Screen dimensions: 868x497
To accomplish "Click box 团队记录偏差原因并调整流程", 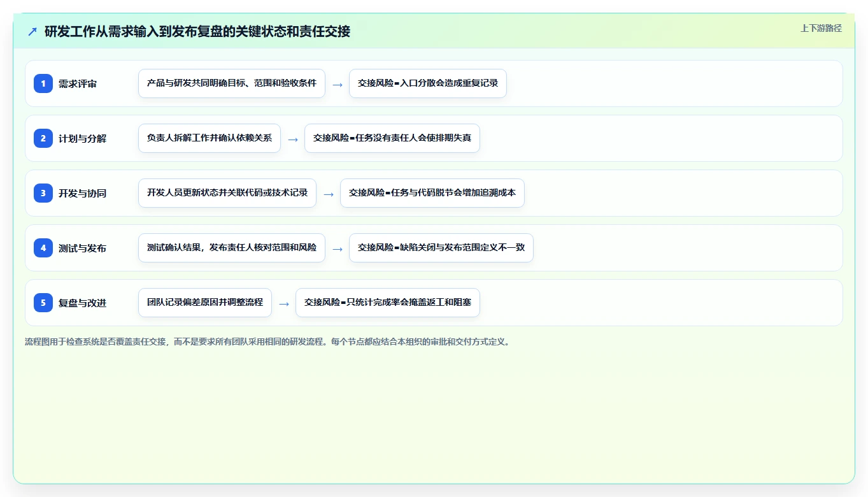I will point(205,303).
